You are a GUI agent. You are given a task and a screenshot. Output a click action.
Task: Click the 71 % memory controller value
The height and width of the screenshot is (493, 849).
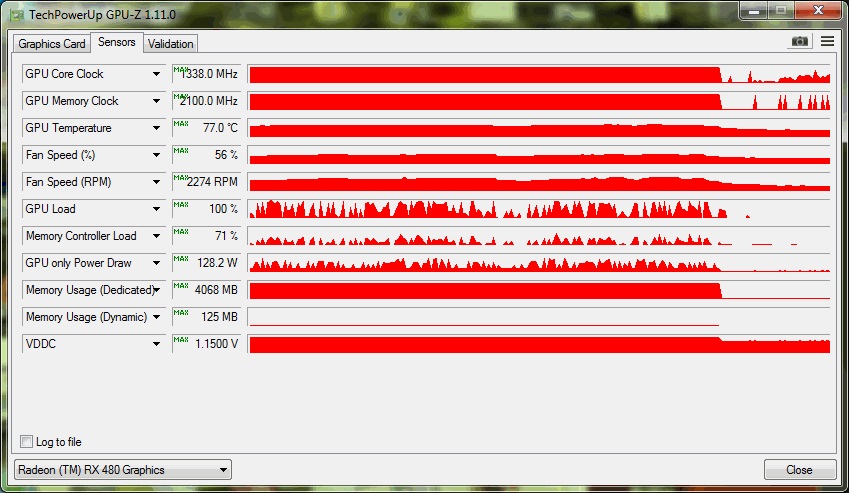point(206,236)
